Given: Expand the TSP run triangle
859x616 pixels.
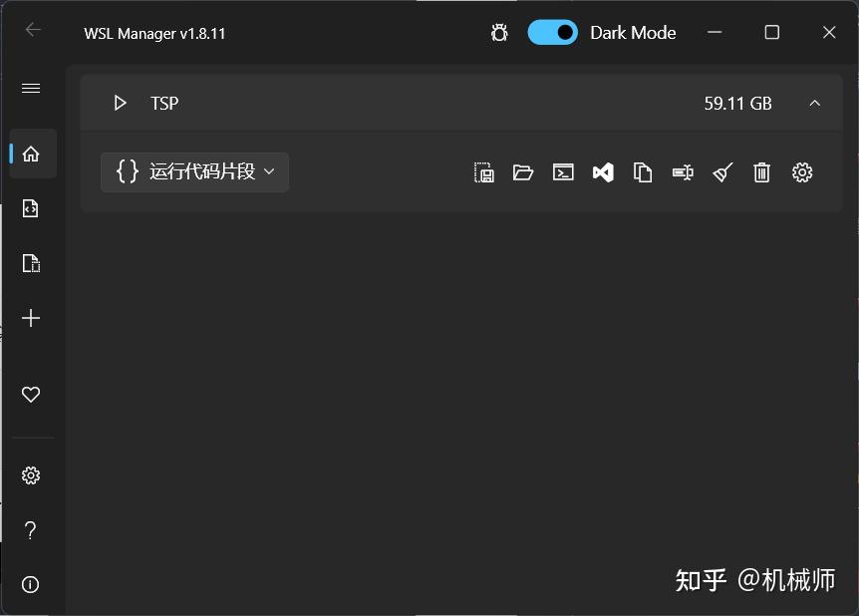Looking at the screenshot, I should click(x=120, y=103).
